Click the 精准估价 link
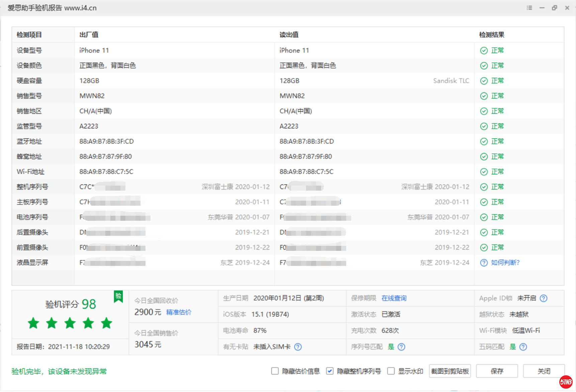The height and width of the screenshot is (392, 576). click(179, 312)
